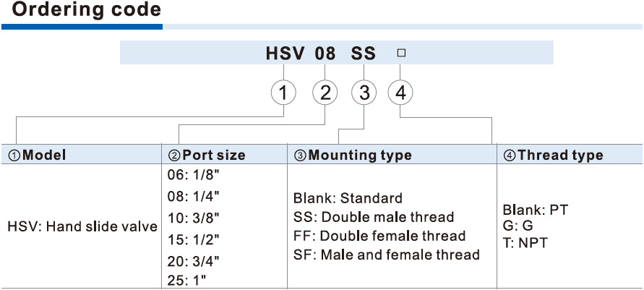Screen dimensions: 644x290
Task: Click circled number 3 callout
Action: [x=364, y=93]
